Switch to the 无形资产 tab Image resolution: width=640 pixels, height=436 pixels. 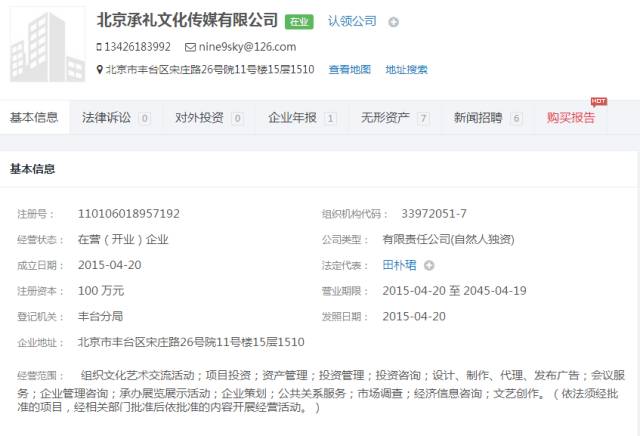[x=395, y=118]
